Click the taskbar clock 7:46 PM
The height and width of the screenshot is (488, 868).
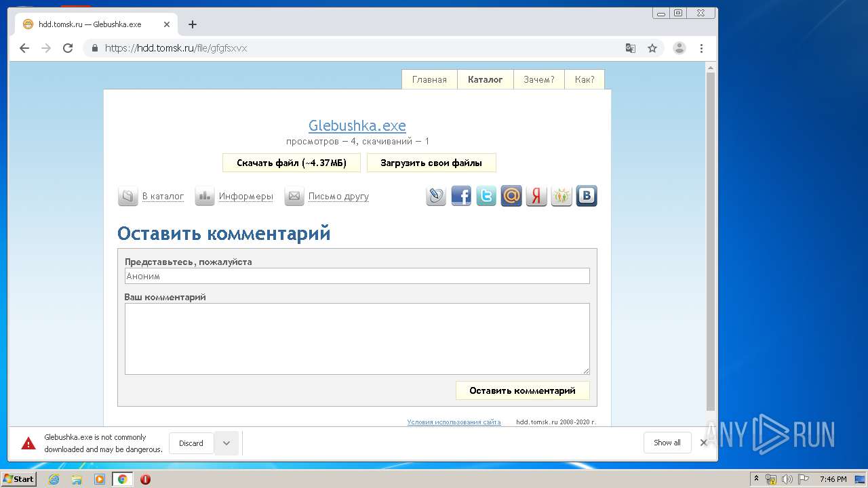[833, 479]
